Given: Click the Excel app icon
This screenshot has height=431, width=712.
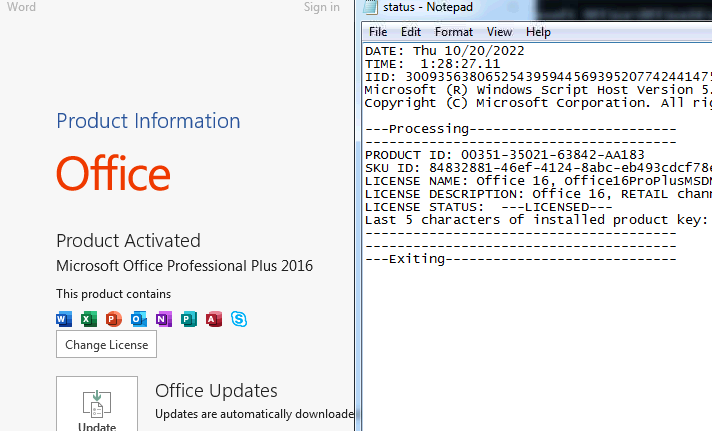Looking at the screenshot, I should click(89, 319).
